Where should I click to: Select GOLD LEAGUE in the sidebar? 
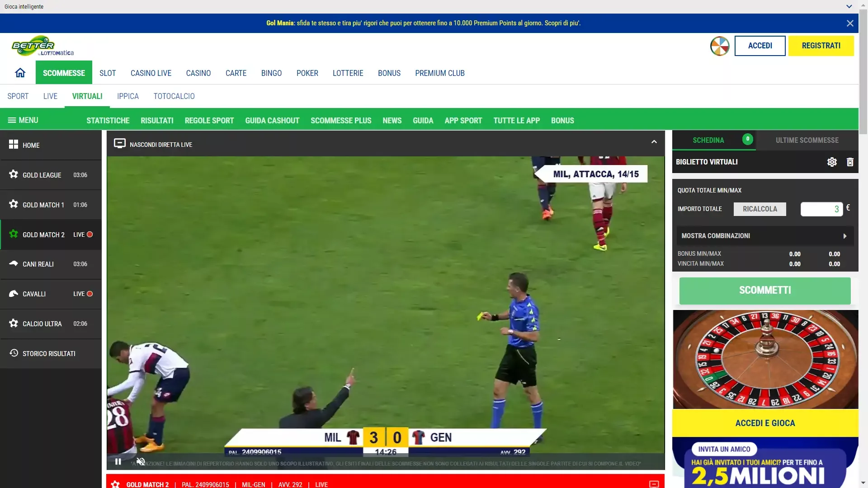[x=42, y=175]
